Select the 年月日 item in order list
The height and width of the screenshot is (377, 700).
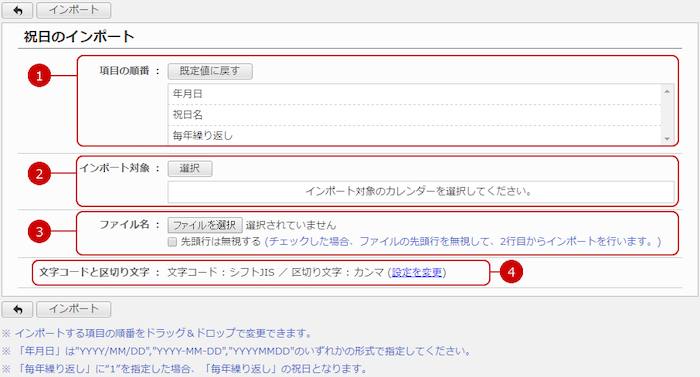pyautogui.click(x=415, y=94)
